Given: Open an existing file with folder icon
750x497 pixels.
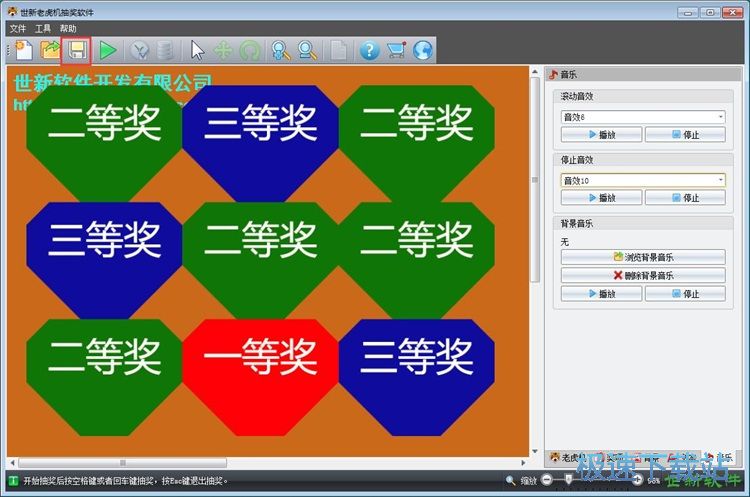Looking at the screenshot, I should pos(50,50).
